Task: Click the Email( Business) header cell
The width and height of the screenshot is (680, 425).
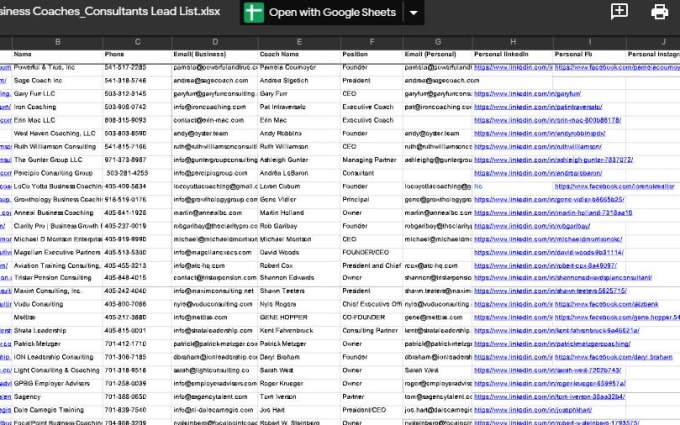Action: coord(215,55)
